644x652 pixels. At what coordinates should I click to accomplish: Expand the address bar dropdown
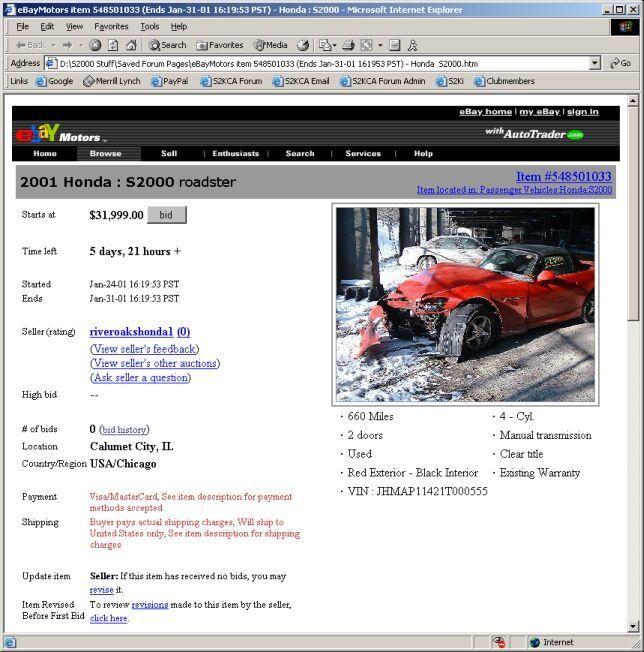click(595, 63)
